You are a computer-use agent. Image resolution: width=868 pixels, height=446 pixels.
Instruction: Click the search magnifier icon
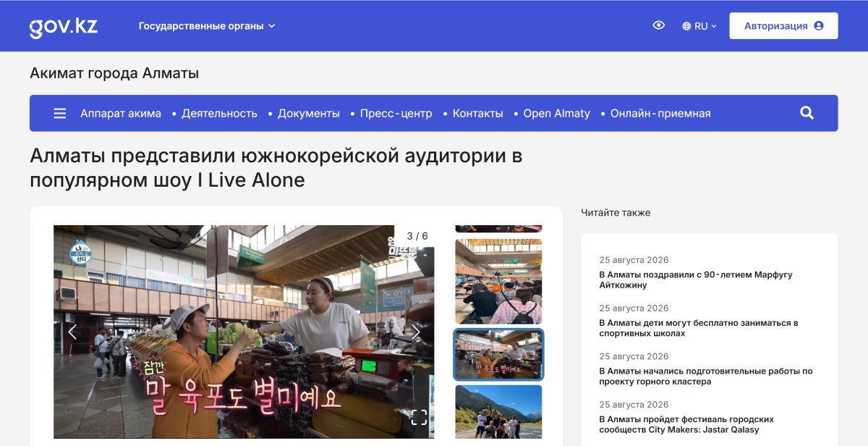pos(807,113)
